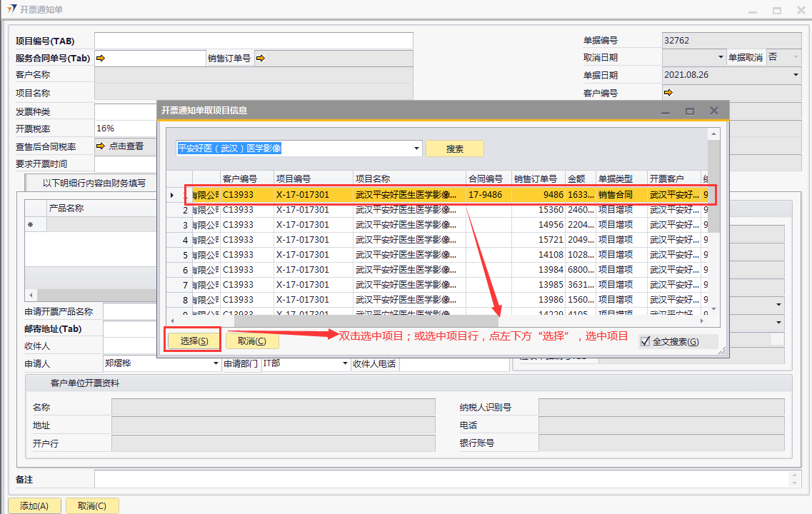The height and width of the screenshot is (514, 812).
Task: Click the arrow icon next to 销售订单号
Action: [260, 59]
